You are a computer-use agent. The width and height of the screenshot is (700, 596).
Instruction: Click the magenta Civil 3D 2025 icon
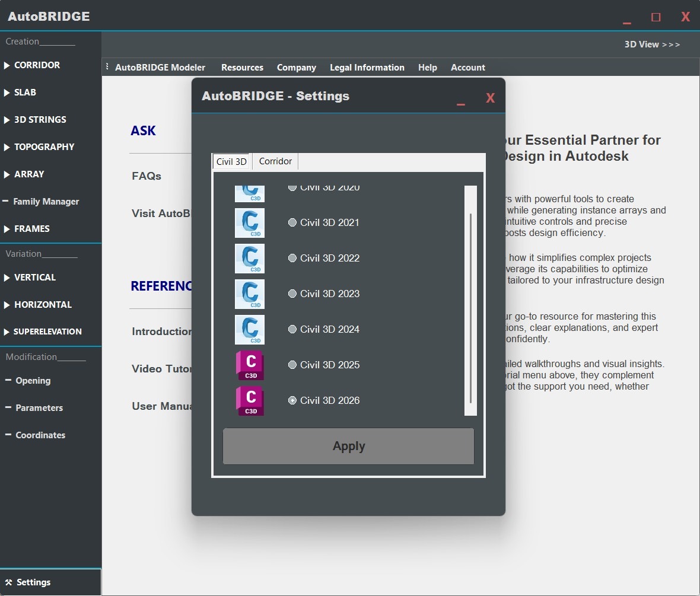pos(250,365)
